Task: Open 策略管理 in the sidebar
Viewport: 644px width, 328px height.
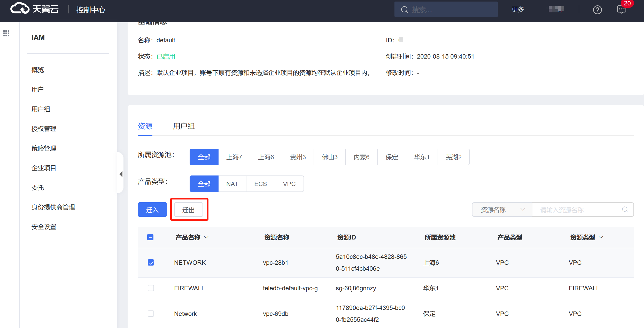Action: pyautogui.click(x=44, y=148)
